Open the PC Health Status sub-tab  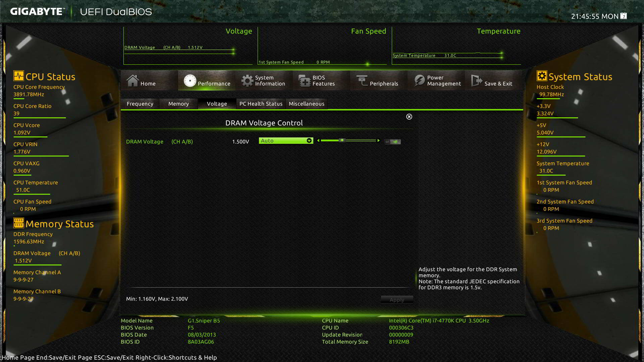coord(261,104)
